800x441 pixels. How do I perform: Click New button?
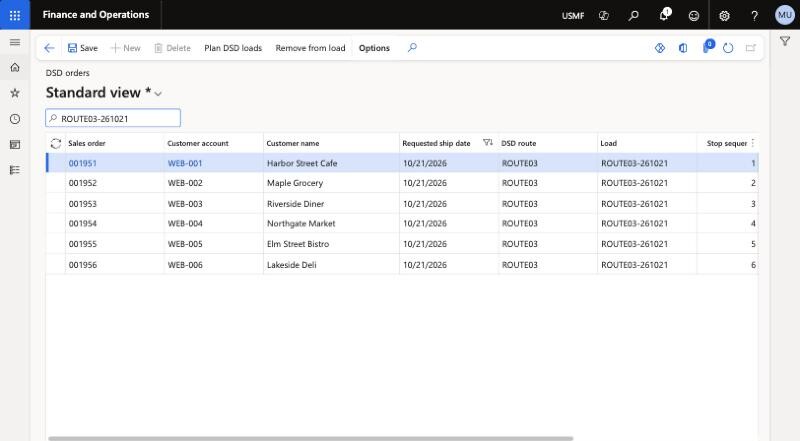point(126,48)
